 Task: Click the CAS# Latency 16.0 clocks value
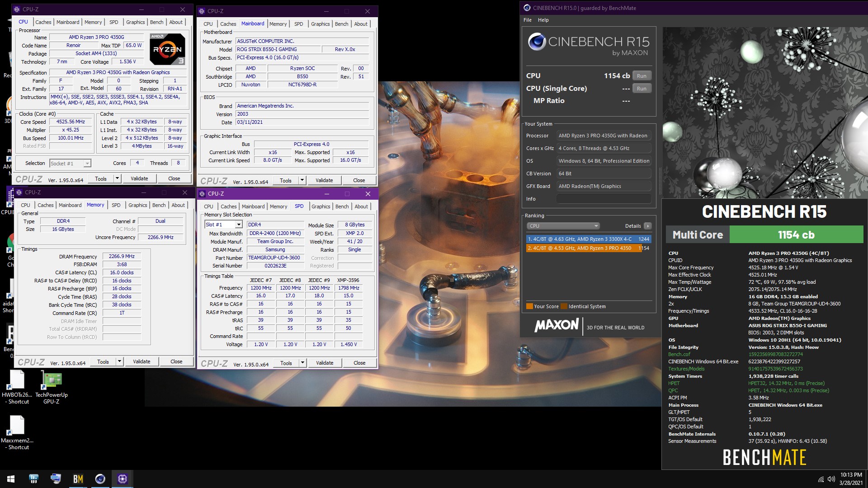(x=122, y=273)
